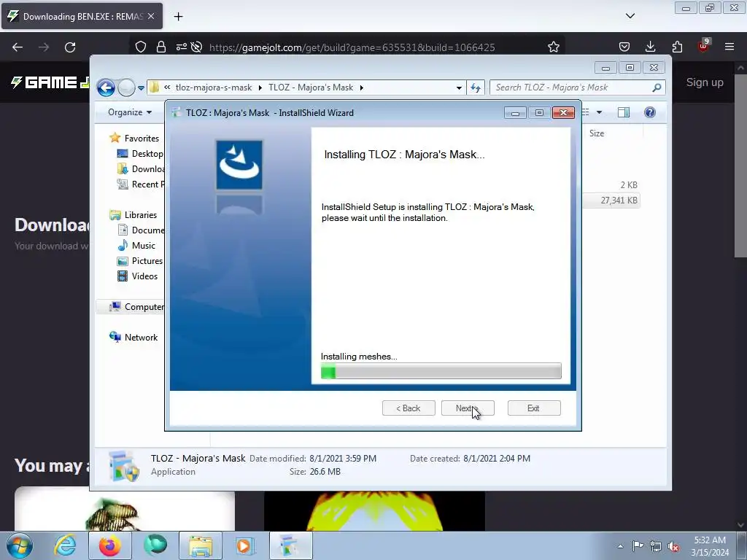Open the Firefox extensions puzzle icon
Viewport: 747px width, 560px height.
pos(677,47)
